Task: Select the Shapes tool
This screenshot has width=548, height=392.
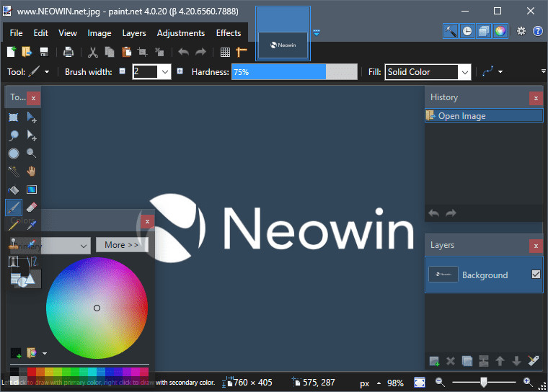Action: pos(24,279)
